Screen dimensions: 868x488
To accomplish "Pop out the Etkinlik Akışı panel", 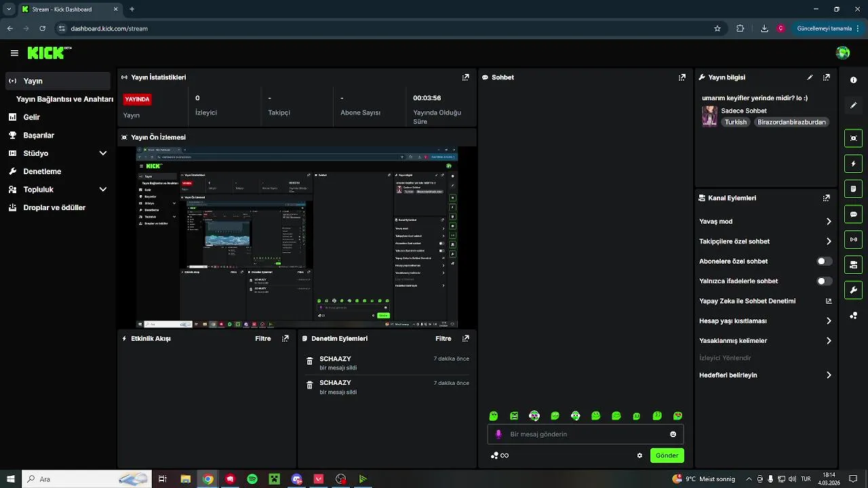I will (285, 338).
